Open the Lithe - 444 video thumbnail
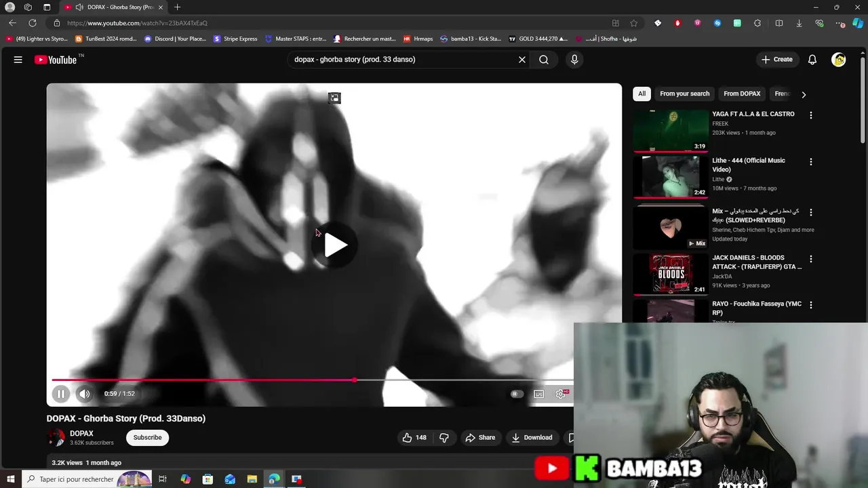868x488 pixels. [x=670, y=177]
